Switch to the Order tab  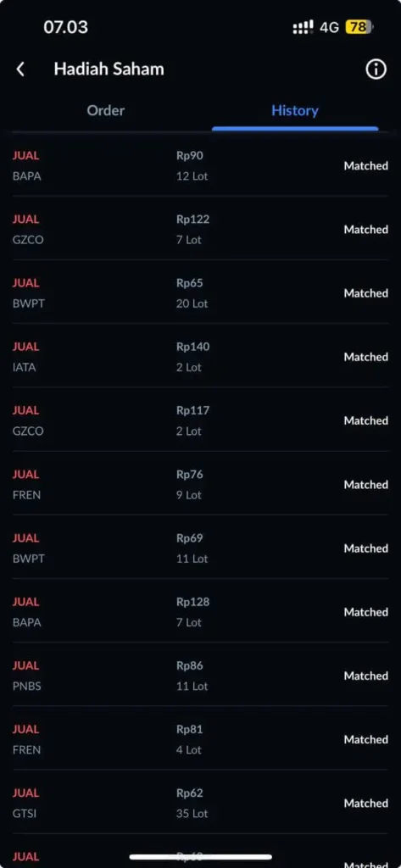[106, 110]
